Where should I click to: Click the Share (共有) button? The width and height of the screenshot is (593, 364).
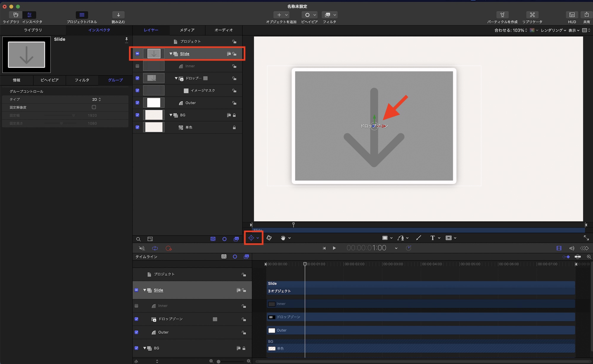tap(586, 15)
